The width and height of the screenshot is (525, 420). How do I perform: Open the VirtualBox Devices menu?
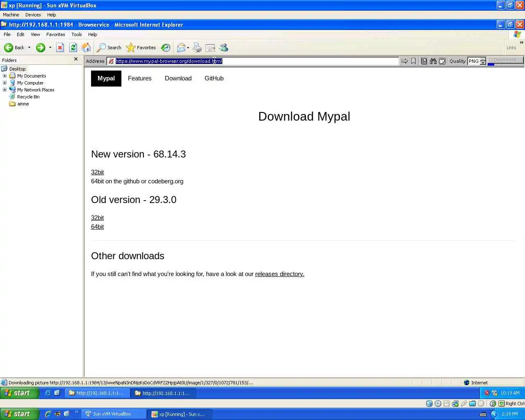point(33,15)
